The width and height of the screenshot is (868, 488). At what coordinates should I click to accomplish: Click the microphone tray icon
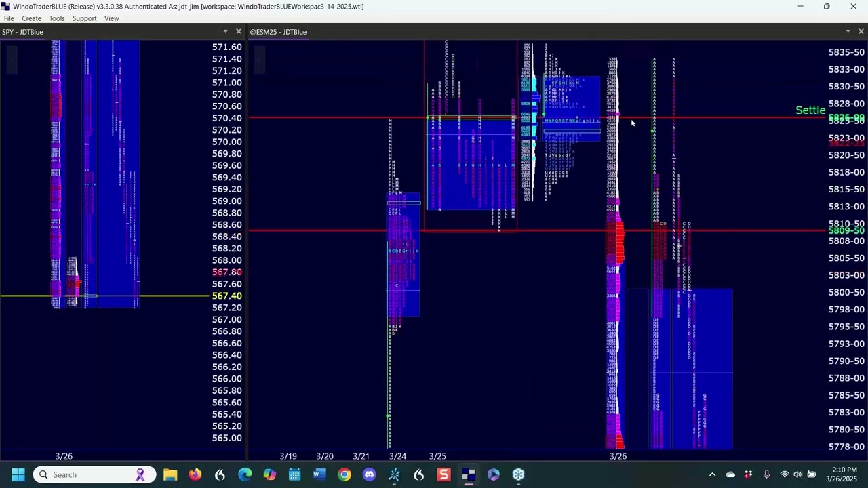(x=766, y=474)
